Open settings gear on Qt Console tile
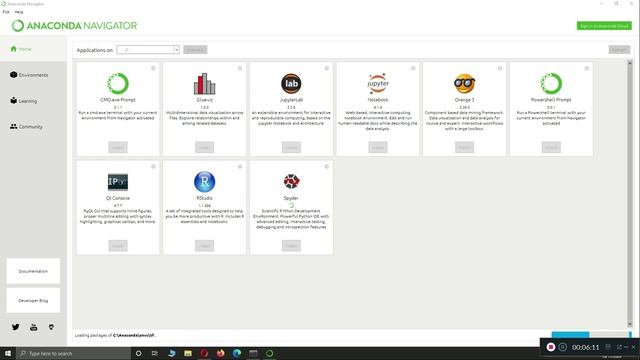The image size is (640, 360). pyautogui.click(x=153, y=167)
